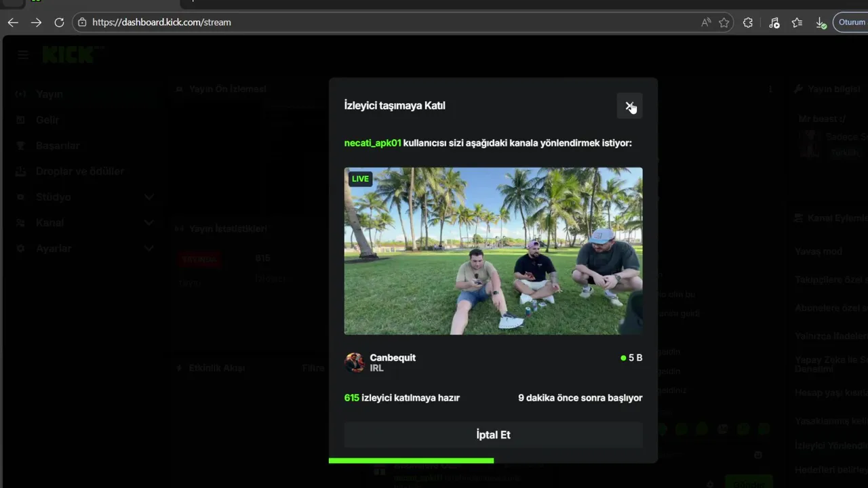
Task: Click the KICK logo
Action: (73, 54)
